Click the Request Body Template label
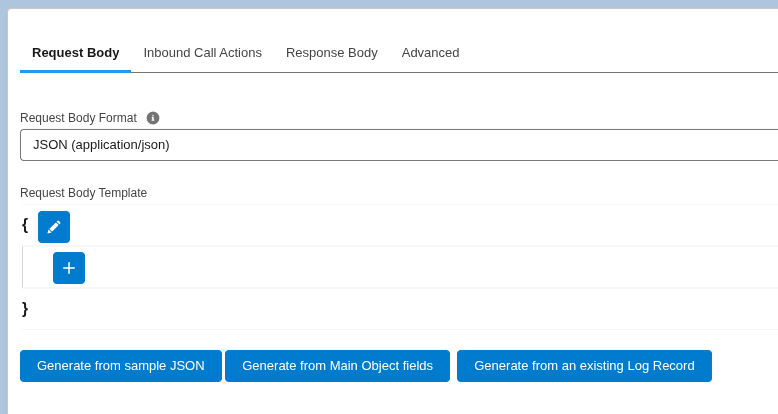 (83, 193)
